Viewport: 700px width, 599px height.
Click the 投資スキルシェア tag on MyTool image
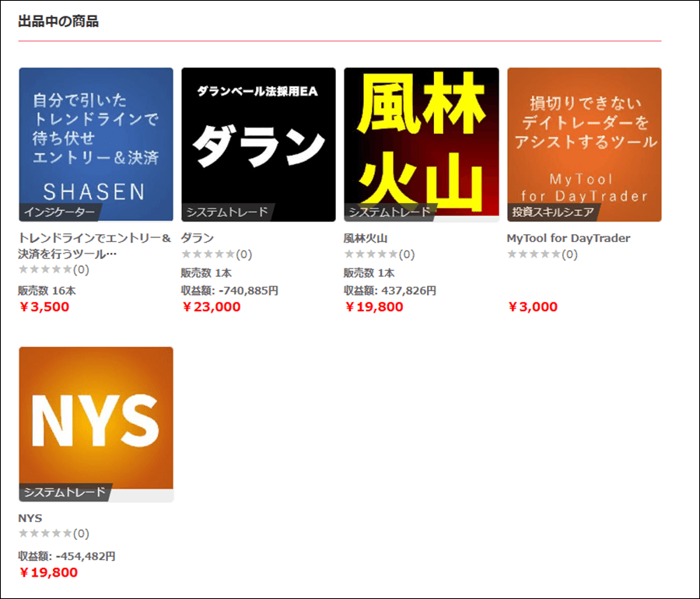point(553,212)
